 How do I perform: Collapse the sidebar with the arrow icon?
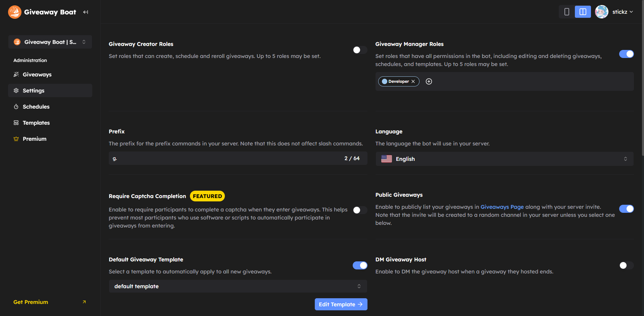[x=86, y=12]
